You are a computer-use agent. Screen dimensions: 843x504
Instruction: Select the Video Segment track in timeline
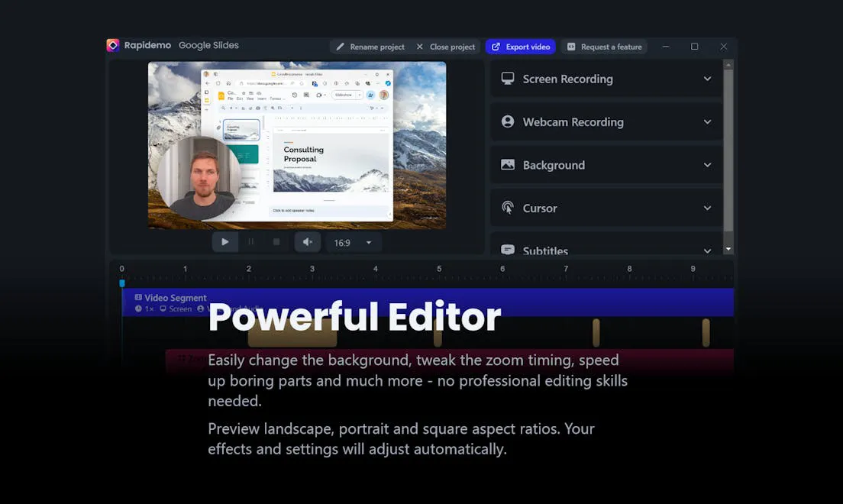coord(428,302)
